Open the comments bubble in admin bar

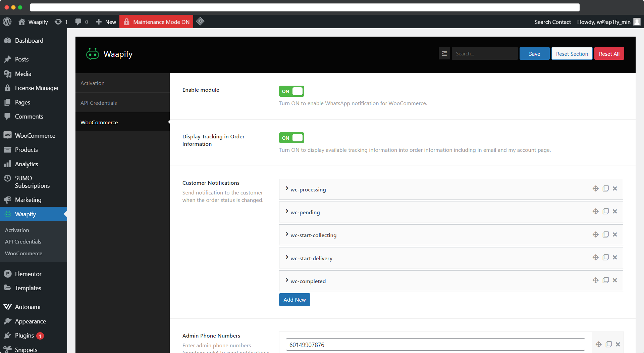tap(82, 22)
